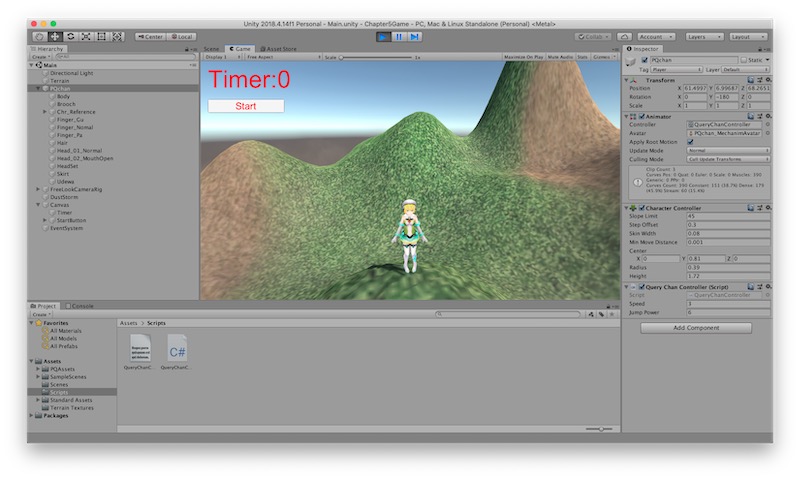Expand the Standard Assets folder
The width and height of the screenshot is (800, 479).
coord(38,400)
